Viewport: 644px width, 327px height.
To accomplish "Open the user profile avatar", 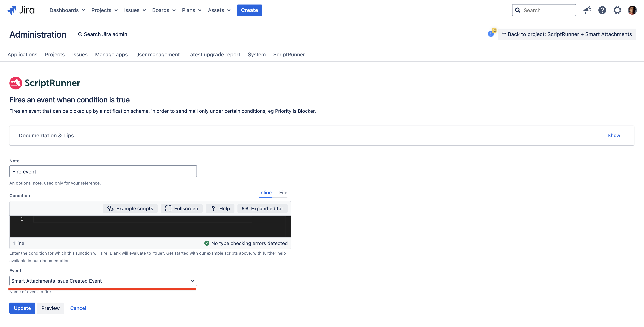I will pos(632,10).
